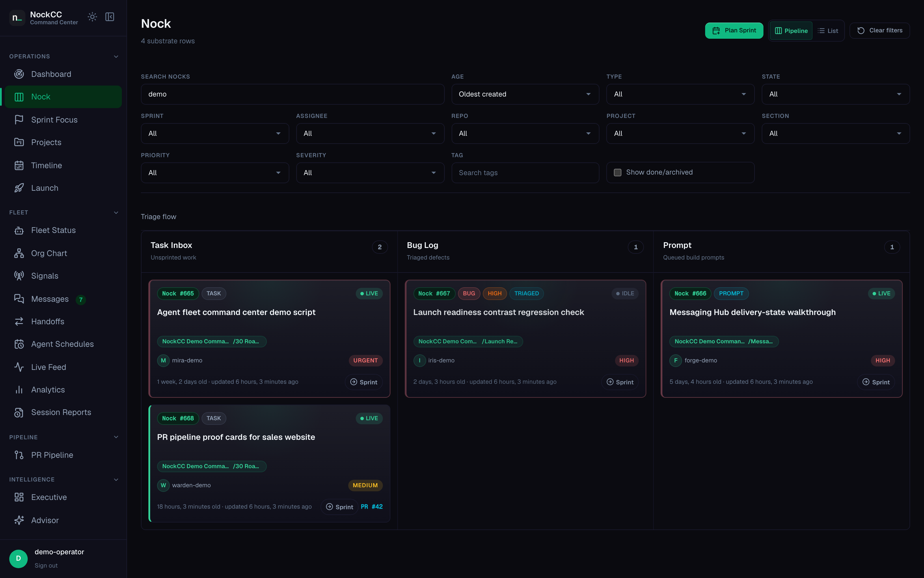Click the NockCC logo icon
Image resolution: width=924 pixels, height=578 pixels.
point(17,18)
